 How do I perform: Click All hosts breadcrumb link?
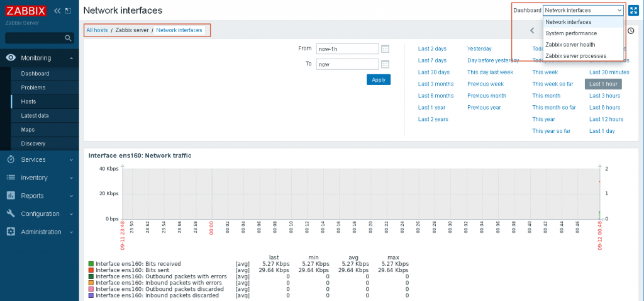point(97,30)
